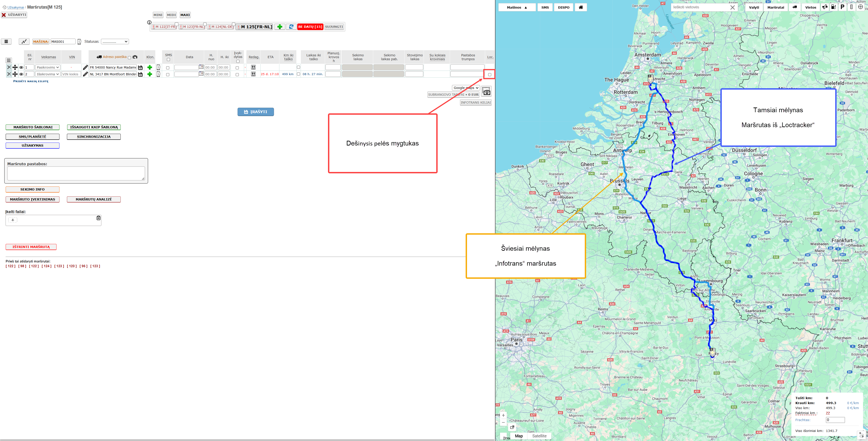Open table columns menu icon above row 1
Image resolution: width=868 pixels, height=441 pixels.
point(9,60)
